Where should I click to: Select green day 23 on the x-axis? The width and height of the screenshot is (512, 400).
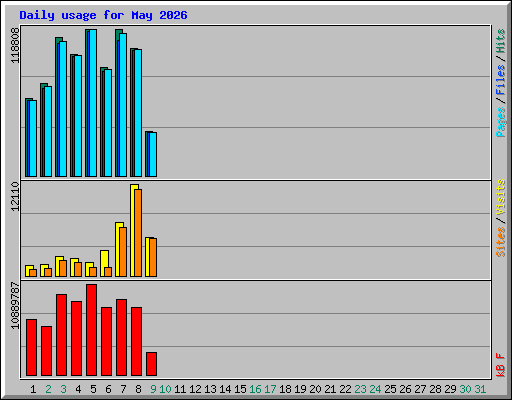(360, 389)
